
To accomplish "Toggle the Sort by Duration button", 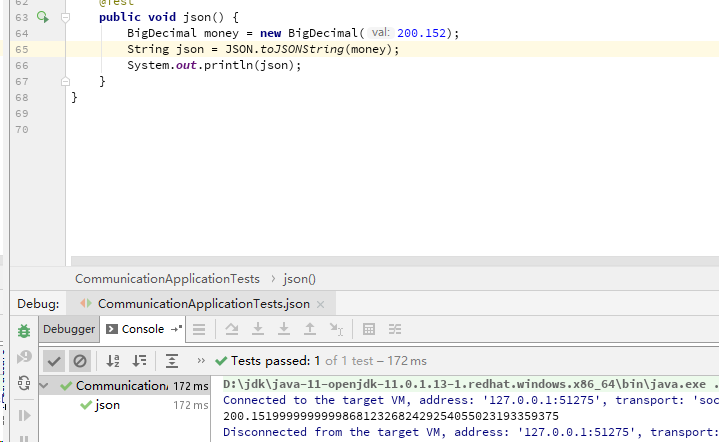I will click(139, 361).
